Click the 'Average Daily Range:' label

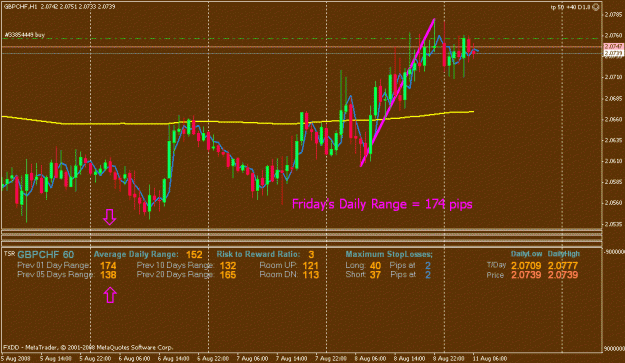[x=136, y=254]
